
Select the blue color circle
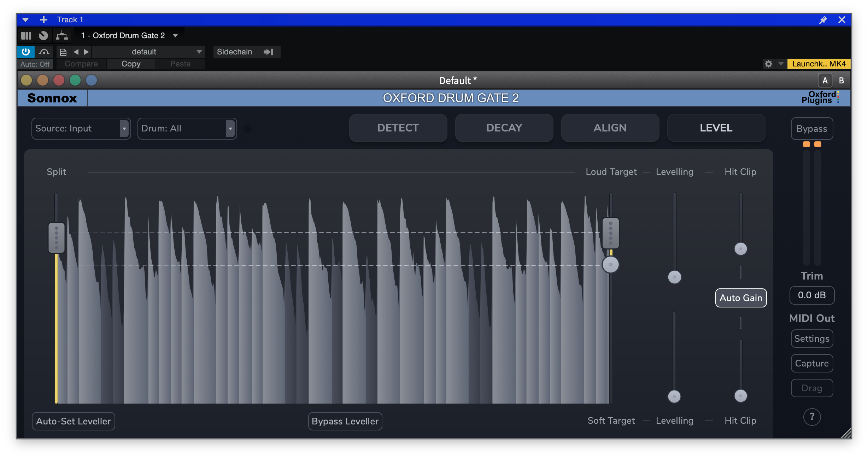click(92, 80)
